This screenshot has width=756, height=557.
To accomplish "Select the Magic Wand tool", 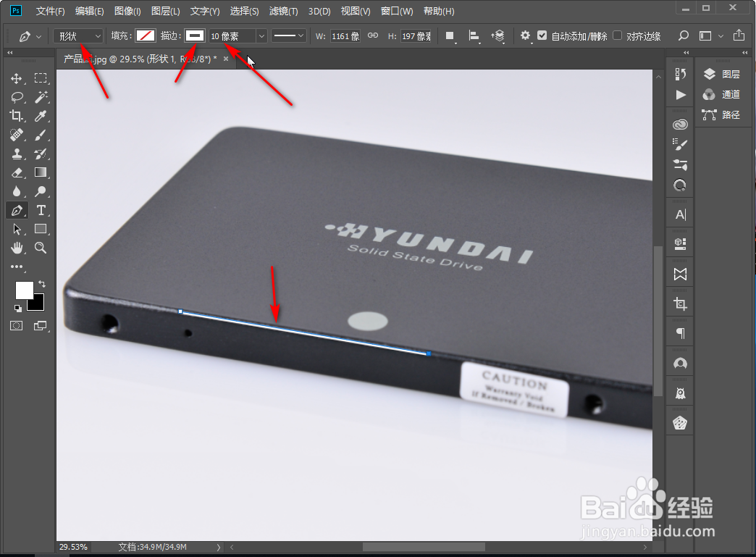I will 41,97.
